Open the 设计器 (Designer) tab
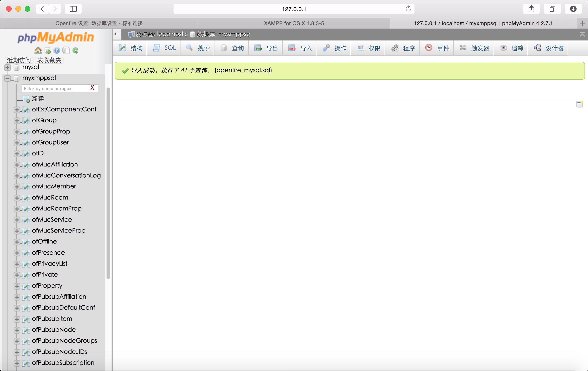The height and width of the screenshot is (371, 588). pyautogui.click(x=548, y=48)
